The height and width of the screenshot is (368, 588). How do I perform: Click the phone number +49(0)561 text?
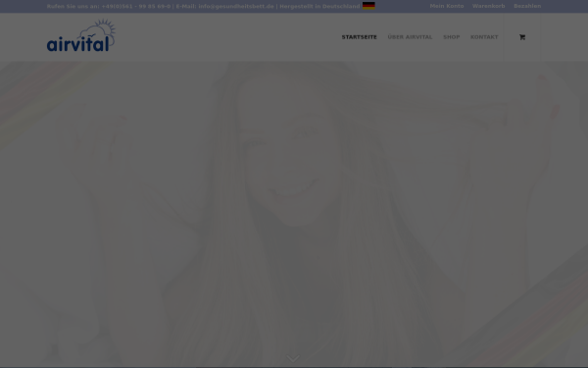point(136,7)
